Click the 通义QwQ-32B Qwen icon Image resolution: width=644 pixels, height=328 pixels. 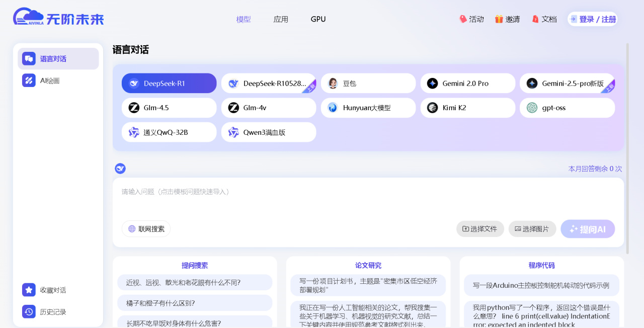point(134,132)
